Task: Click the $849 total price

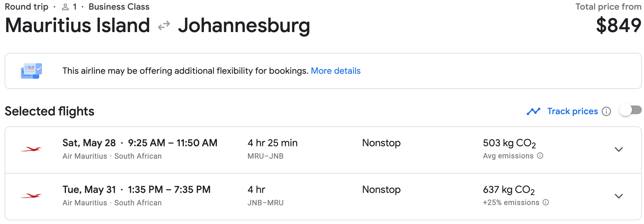Action: 619,26
